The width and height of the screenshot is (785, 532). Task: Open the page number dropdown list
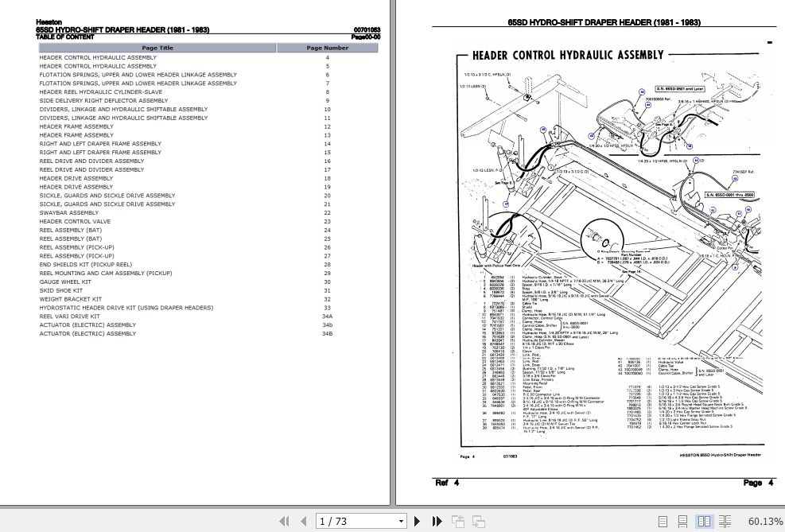coord(401,521)
